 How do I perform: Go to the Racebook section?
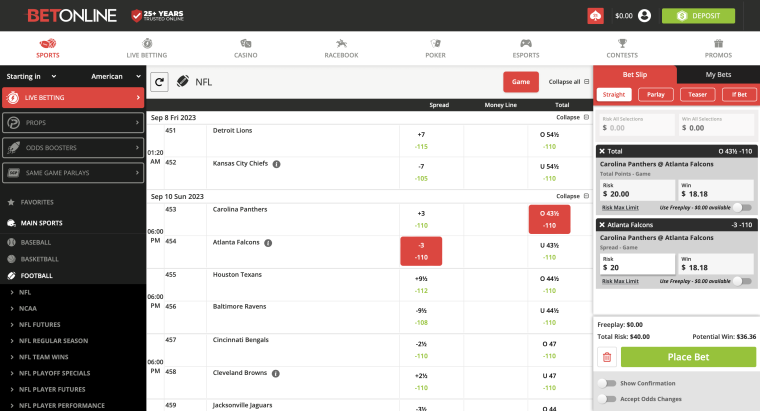coord(341,48)
